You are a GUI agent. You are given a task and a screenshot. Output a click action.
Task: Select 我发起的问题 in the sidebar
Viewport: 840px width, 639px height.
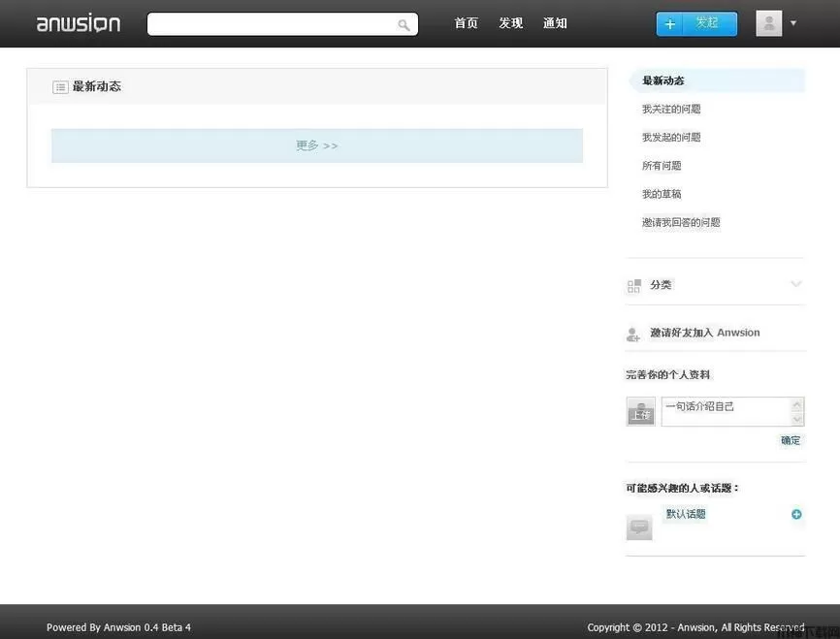[x=671, y=137]
